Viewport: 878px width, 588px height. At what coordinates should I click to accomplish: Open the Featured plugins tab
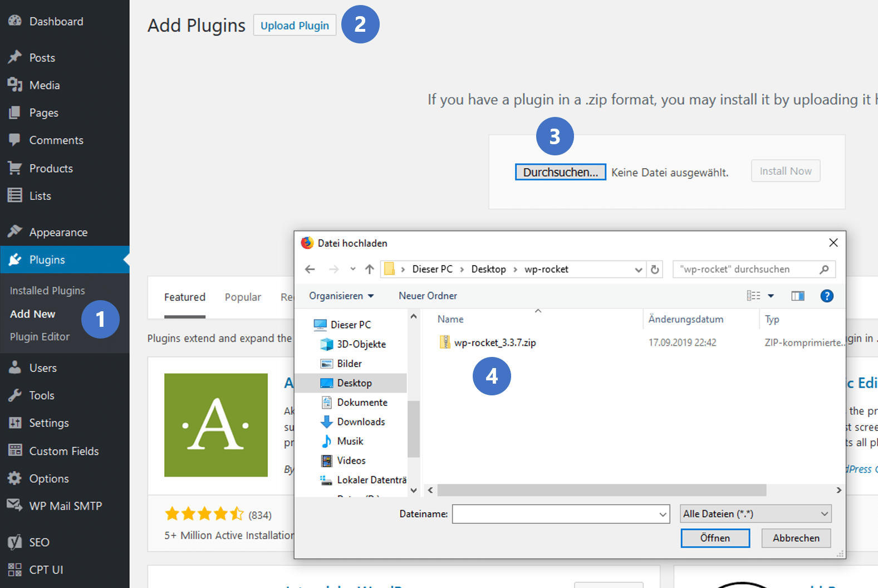185,297
